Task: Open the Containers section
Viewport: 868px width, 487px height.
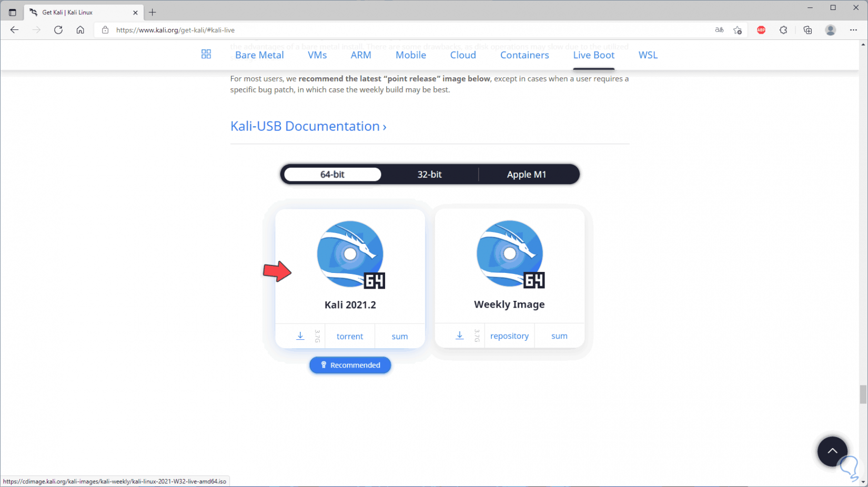Action: 524,55
